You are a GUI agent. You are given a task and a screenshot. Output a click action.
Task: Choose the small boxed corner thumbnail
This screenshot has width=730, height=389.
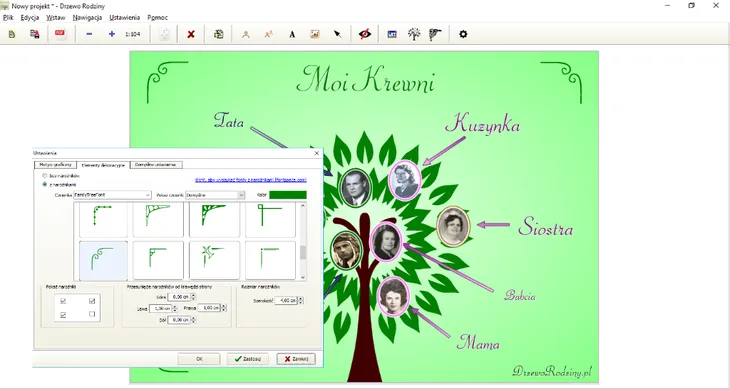158,260
